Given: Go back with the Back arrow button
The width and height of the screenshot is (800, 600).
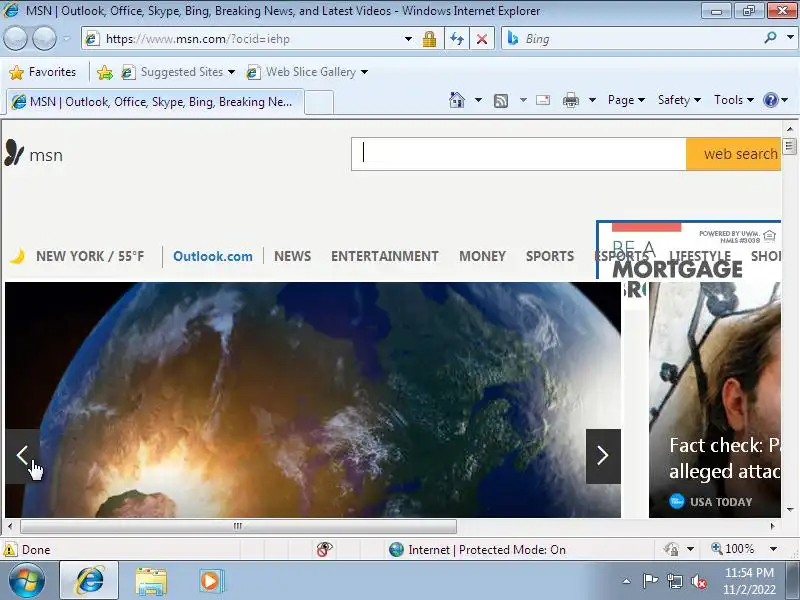Looking at the screenshot, I should 15,38.
